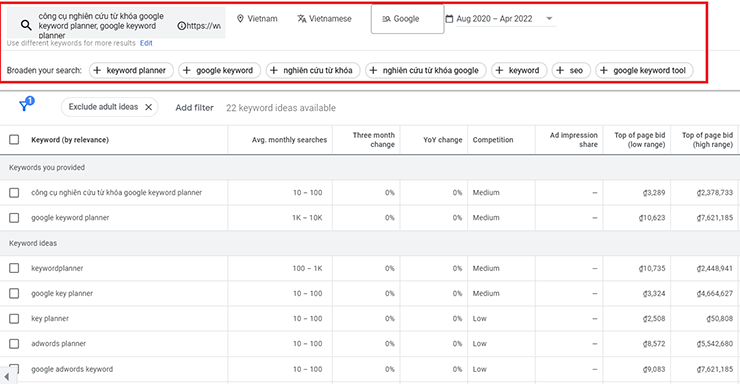Click the search magnifier icon
Screen dimensions: 740x384
(26, 25)
